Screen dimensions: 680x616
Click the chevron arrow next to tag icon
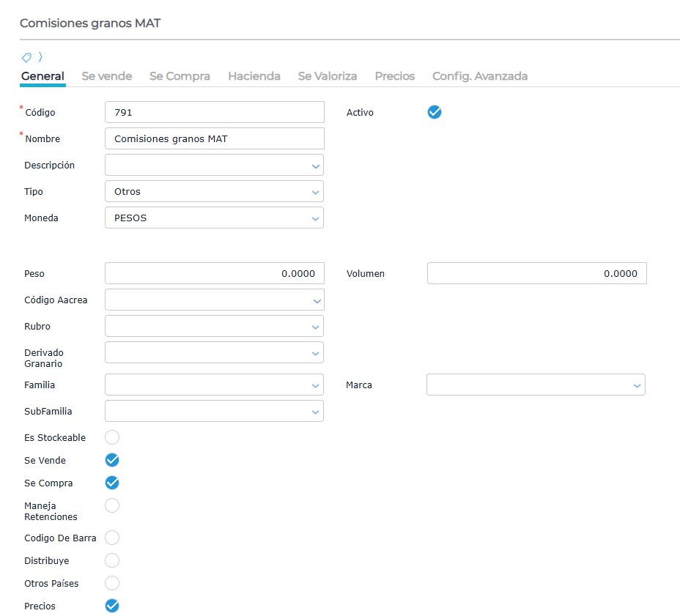pos(40,57)
